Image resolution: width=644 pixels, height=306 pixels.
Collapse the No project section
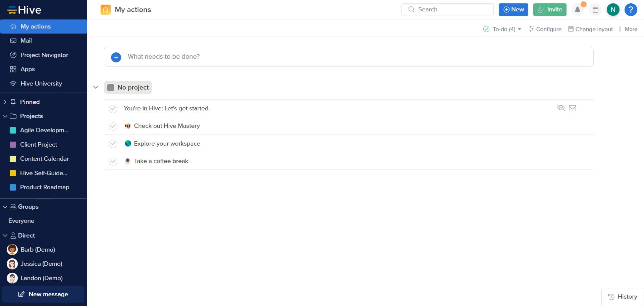tap(96, 88)
